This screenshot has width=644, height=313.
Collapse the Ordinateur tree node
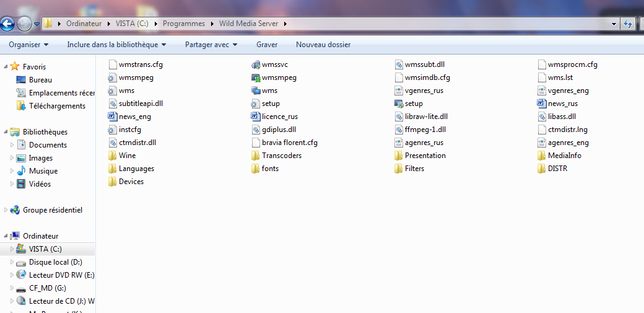point(6,236)
